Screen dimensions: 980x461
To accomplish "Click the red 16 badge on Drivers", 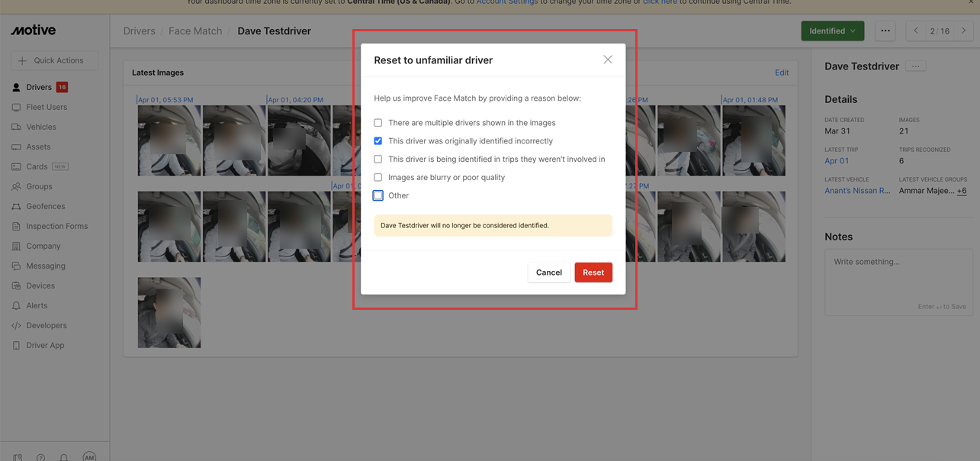I will 62,87.
